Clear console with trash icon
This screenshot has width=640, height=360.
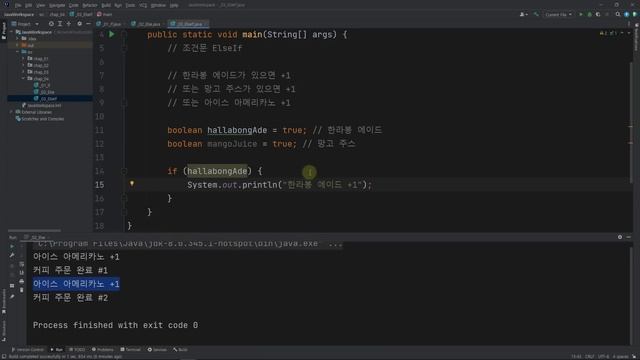22,290
